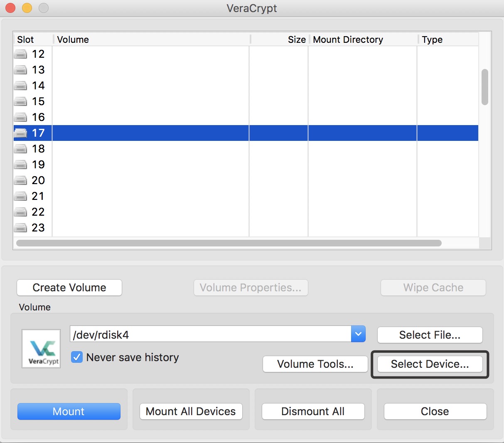The width and height of the screenshot is (504, 443).
Task: Click Mount All Devices
Action: click(191, 411)
